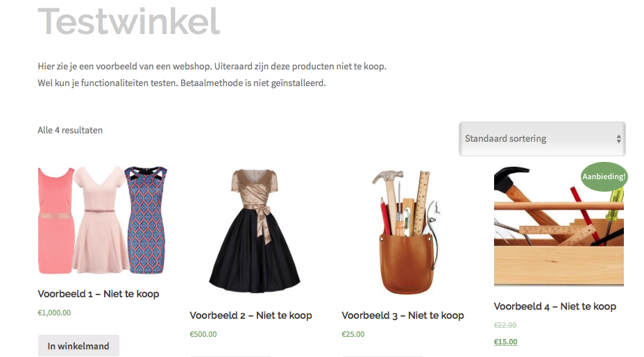Open the black dress product image
The height and width of the screenshot is (357, 644).
pos(255,231)
